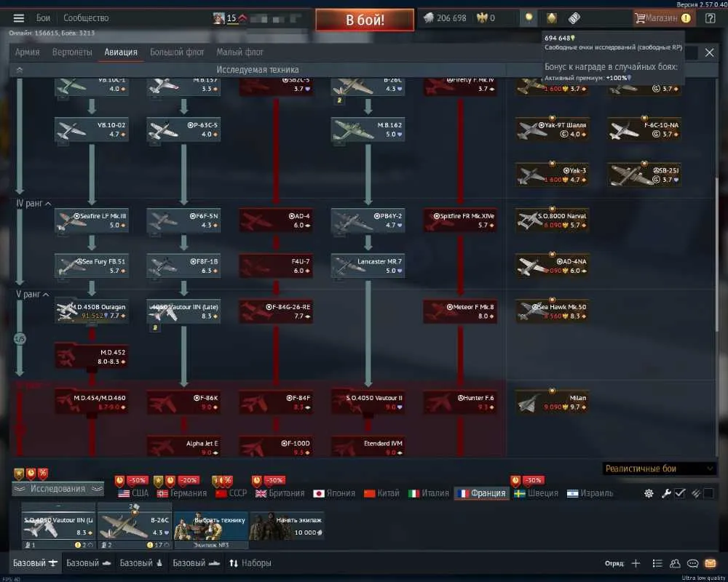Select Франция nation flag
Viewport: 728px width, 582px height.
point(481,493)
